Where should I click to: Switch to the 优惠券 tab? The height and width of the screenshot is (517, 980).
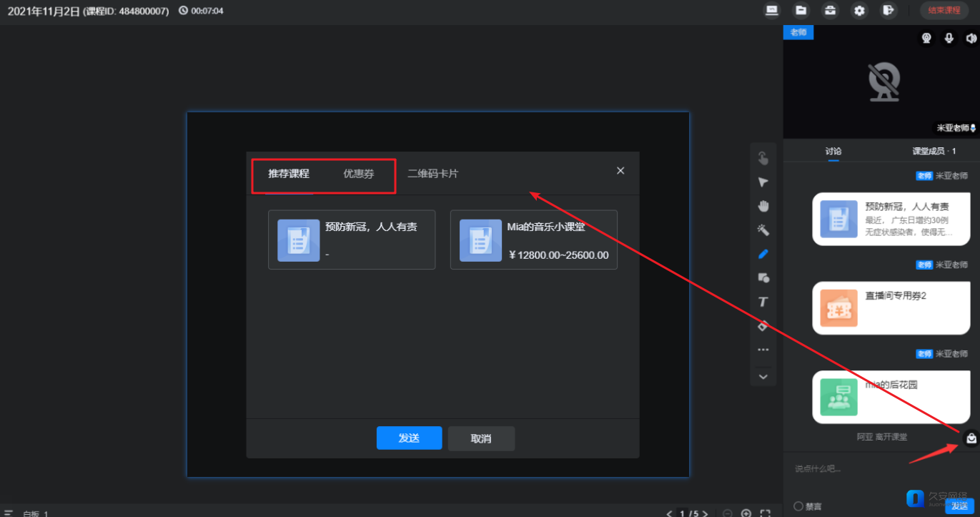pos(359,174)
